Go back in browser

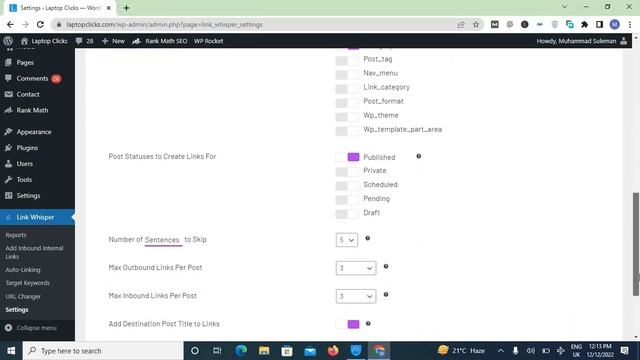(x=10, y=24)
